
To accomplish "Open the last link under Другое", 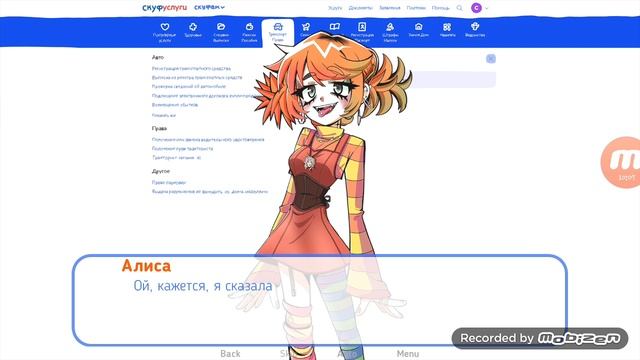I will point(210,191).
